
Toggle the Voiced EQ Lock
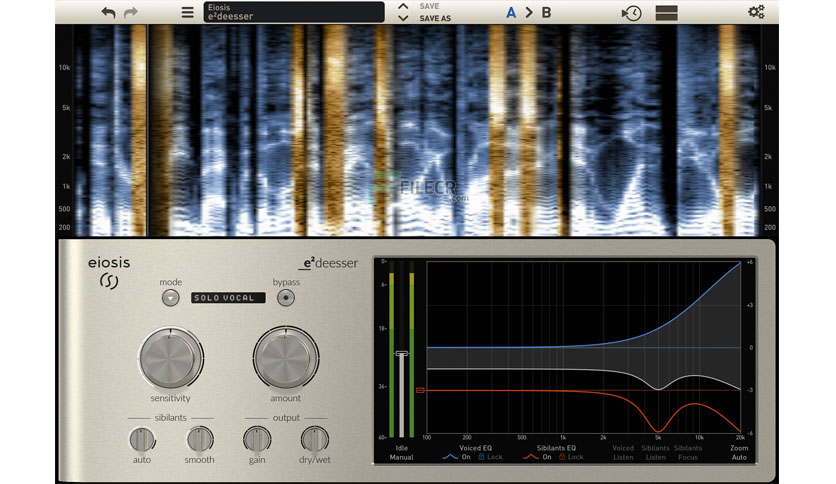click(490, 457)
